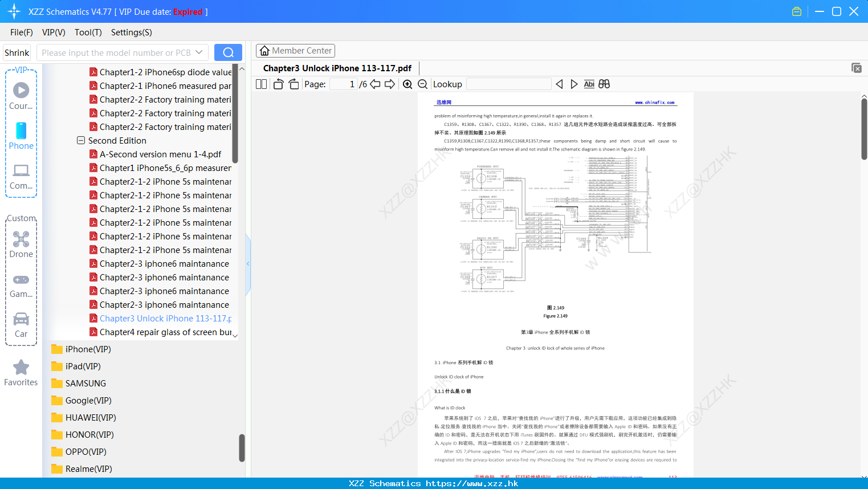
Task: Rotate page clockwise
Action: 294,84
